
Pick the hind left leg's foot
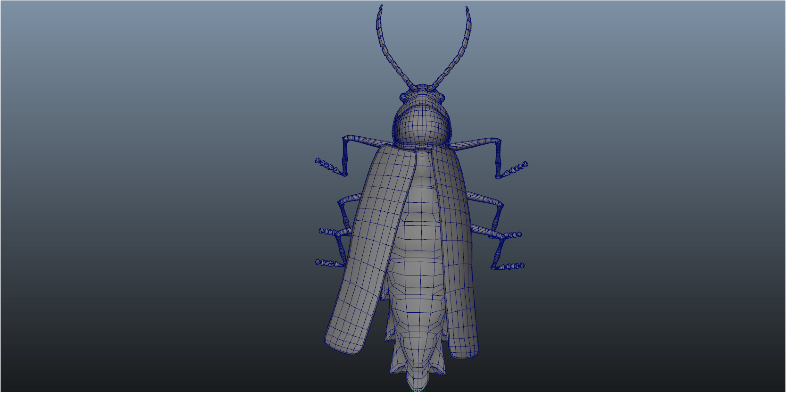click(x=328, y=263)
